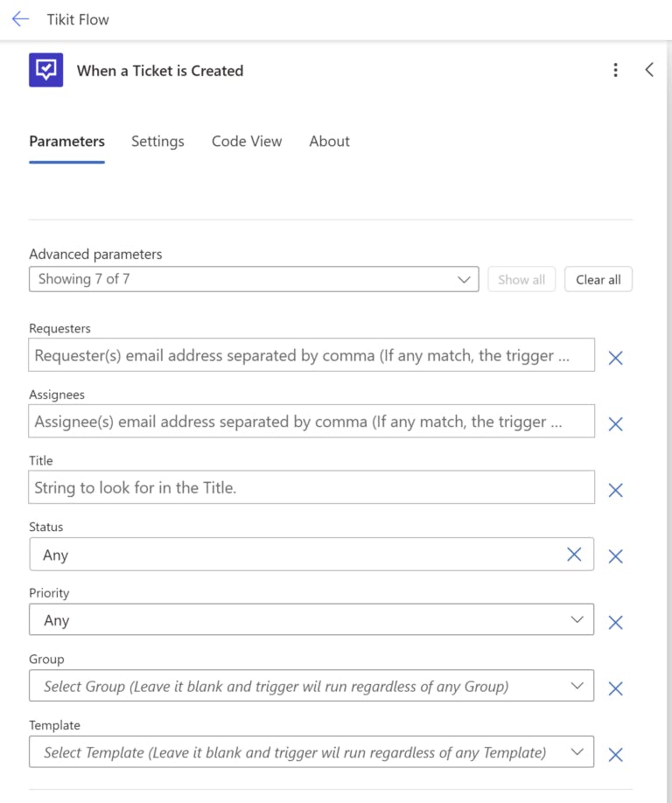Click the back arrow beside Tikit Flow
Viewport: 672px width, 803px height.
tap(20, 19)
